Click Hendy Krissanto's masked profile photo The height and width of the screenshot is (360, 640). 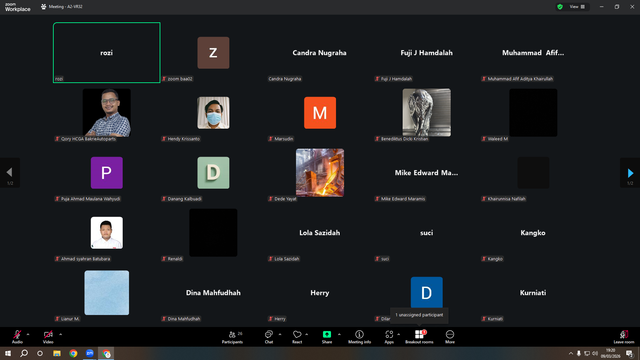(213, 113)
